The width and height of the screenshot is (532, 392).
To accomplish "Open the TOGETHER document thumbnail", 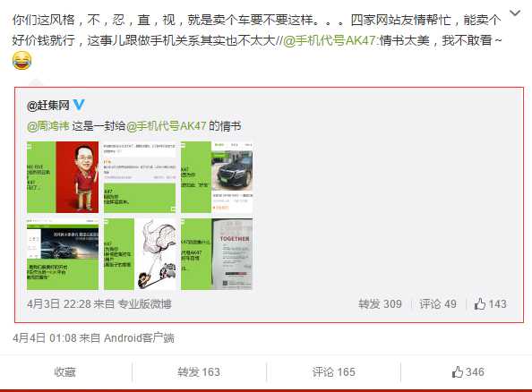I will click(217, 254).
